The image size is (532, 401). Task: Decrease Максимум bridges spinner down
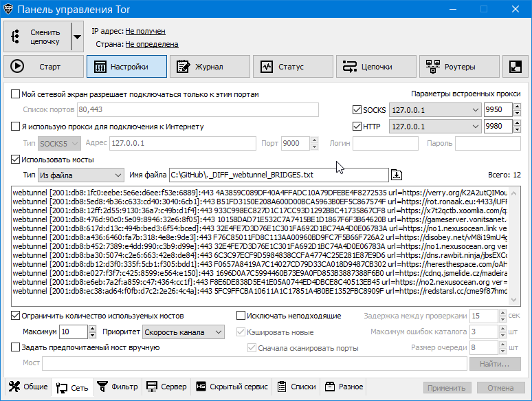point(92,336)
